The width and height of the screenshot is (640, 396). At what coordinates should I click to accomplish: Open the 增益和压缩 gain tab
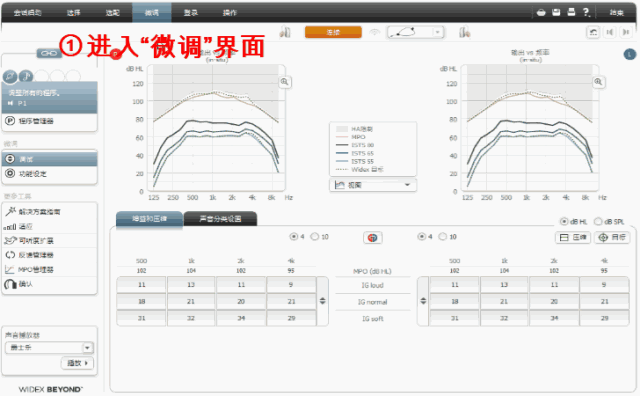click(x=149, y=219)
